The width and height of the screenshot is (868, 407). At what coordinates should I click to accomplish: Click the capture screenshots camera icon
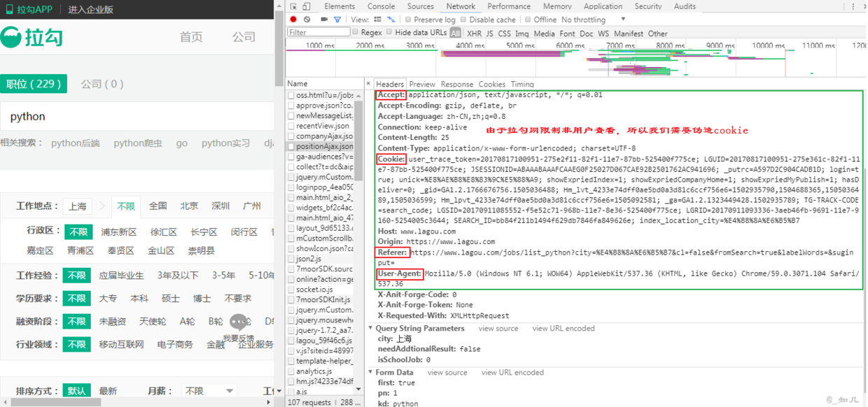tap(324, 20)
